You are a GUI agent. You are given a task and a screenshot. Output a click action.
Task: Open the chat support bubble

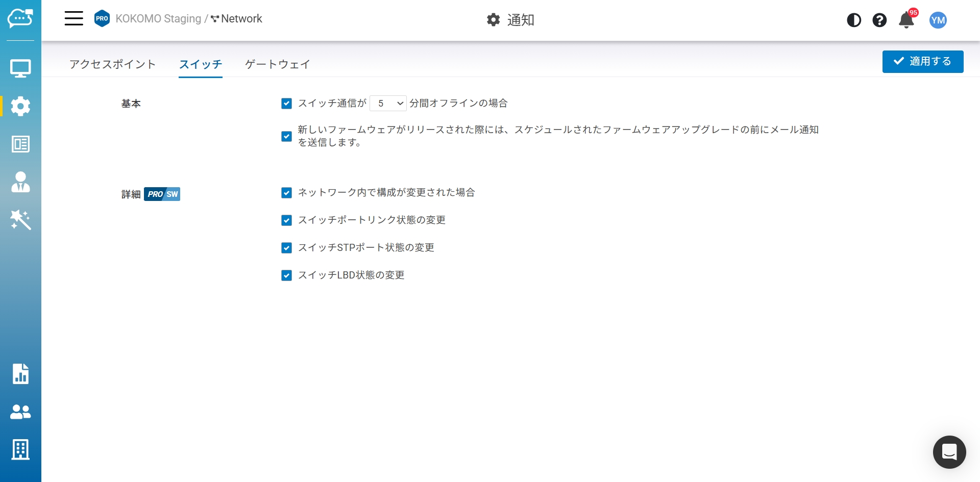pyautogui.click(x=949, y=452)
